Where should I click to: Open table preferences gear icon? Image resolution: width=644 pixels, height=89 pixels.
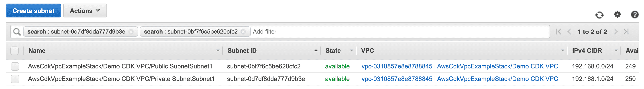click(617, 15)
